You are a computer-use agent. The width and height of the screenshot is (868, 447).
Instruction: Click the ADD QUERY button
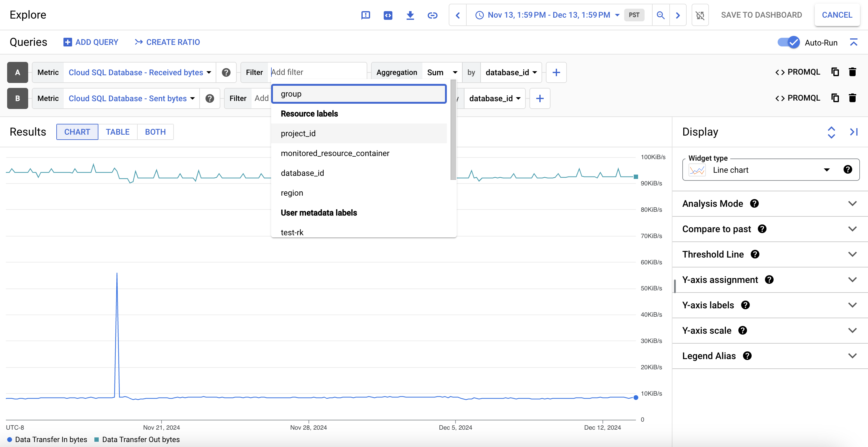[x=91, y=41]
